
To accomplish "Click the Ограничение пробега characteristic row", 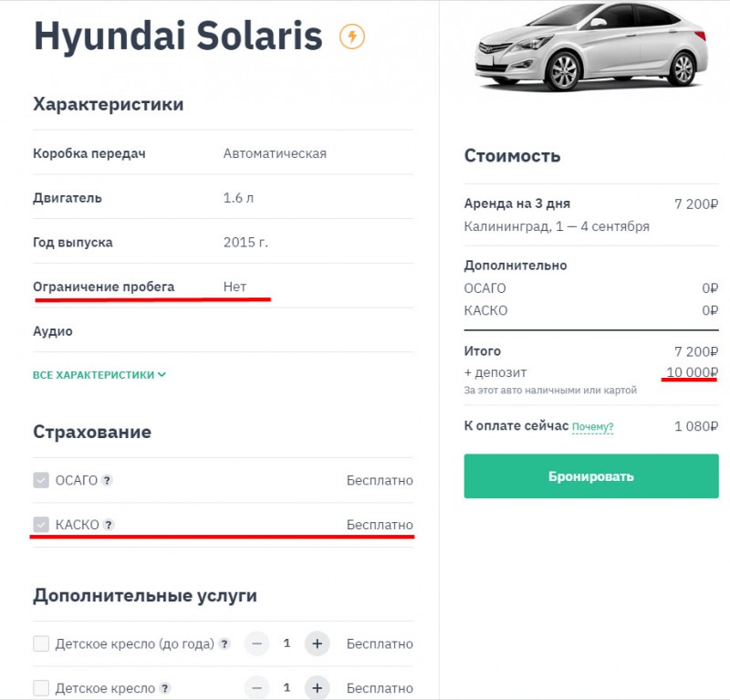I will 223,287.
